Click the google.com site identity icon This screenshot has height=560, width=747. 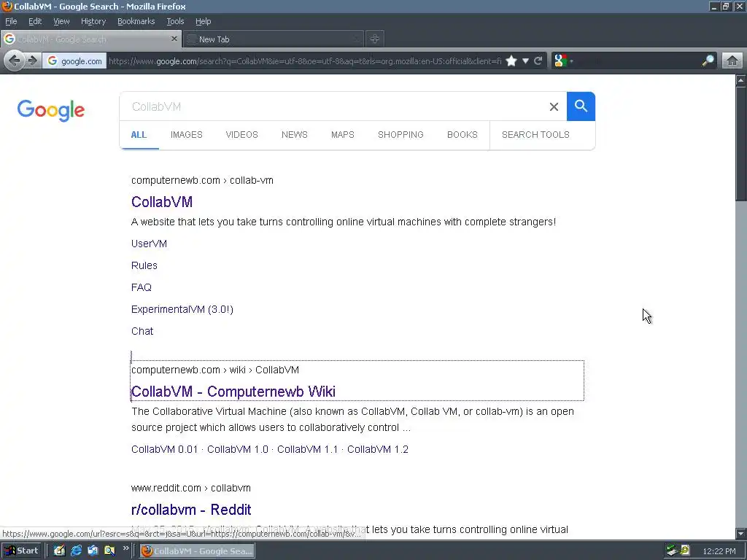74,61
